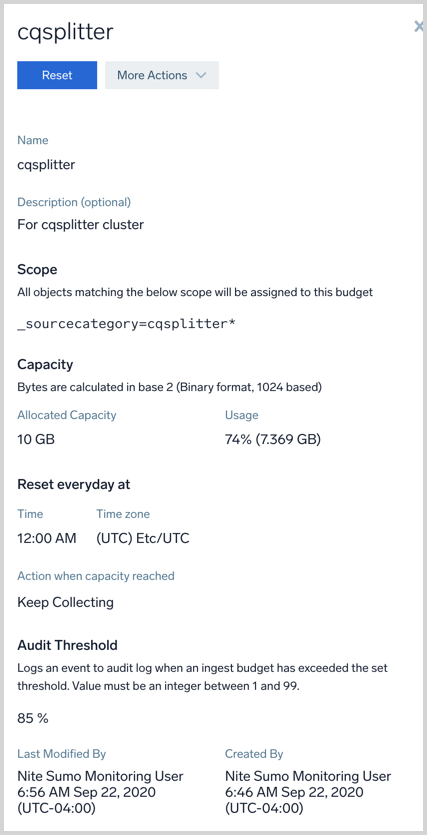Close the cqsplitter details panel

[418, 27]
